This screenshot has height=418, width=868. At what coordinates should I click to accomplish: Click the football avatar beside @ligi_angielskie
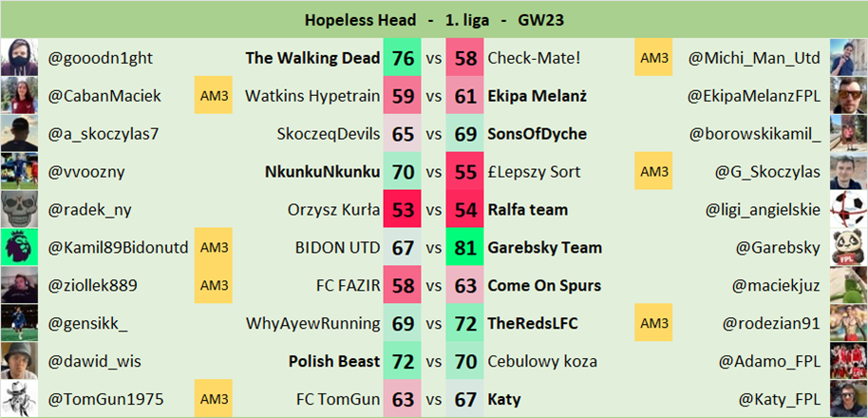coord(848,210)
